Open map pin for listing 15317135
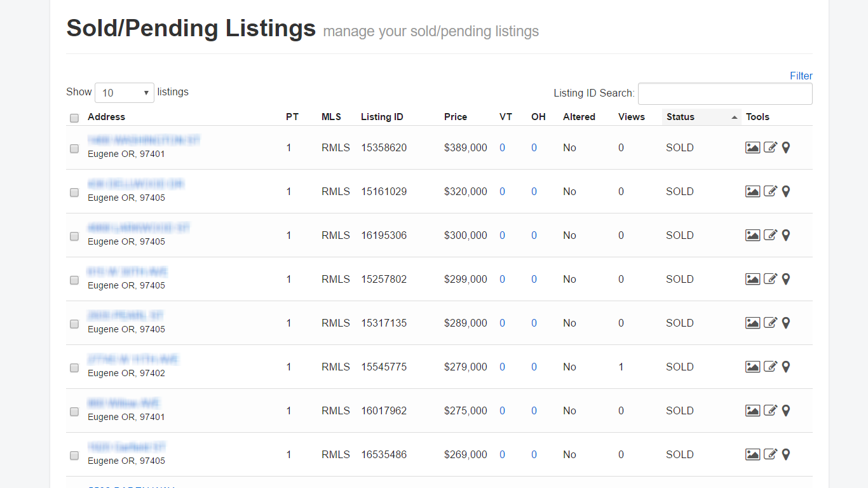The height and width of the screenshot is (488, 868). click(786, 323)
